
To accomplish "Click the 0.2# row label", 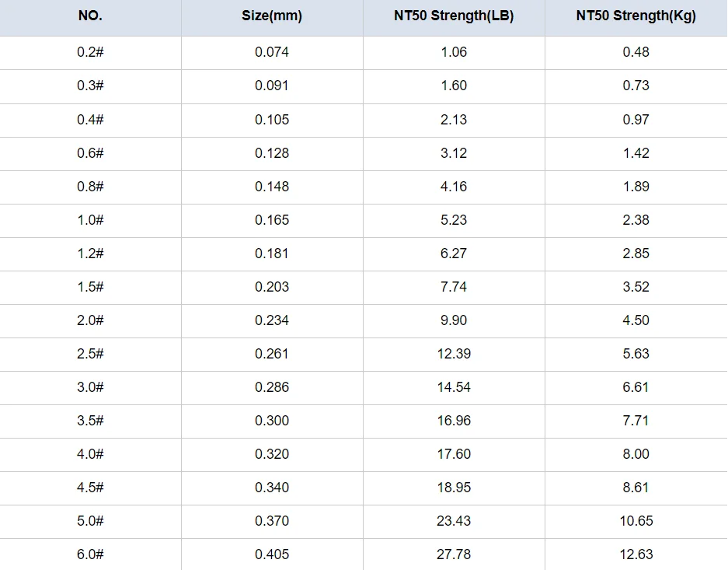I will [90, 52].
